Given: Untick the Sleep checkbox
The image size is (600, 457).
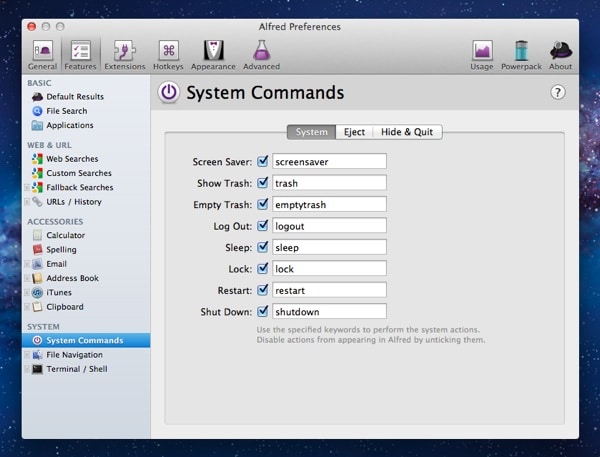Looking at the screenshot, I should (262, 247).
